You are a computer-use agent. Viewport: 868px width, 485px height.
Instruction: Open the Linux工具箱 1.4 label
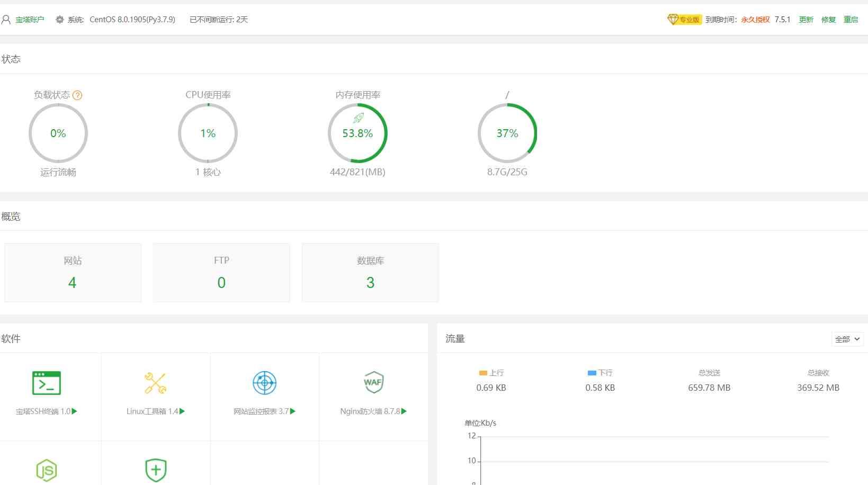152,411
